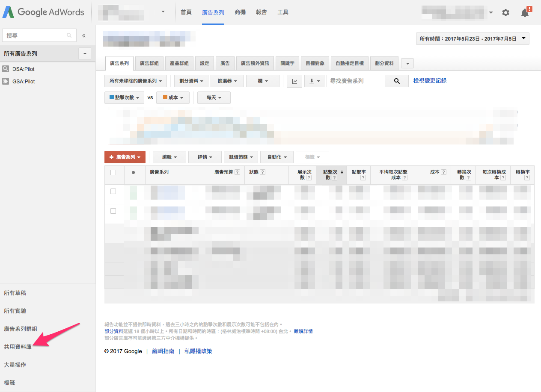This screenshot has height=392, width=541.
Task: Open 大量操作 in the sidebar
Action: coord(15,365)
